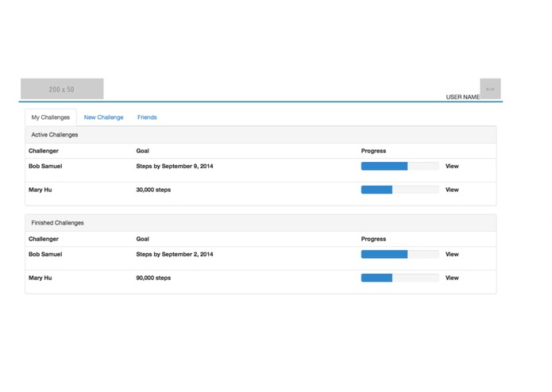View the 30,000 steps challenge
Screen dimensions: 552x392
coord(452,190)
